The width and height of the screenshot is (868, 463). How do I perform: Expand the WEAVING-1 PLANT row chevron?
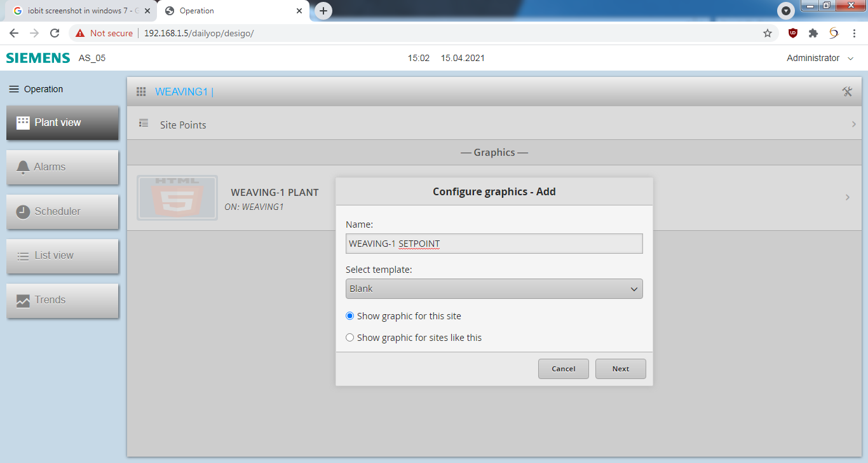coord(847,198)
